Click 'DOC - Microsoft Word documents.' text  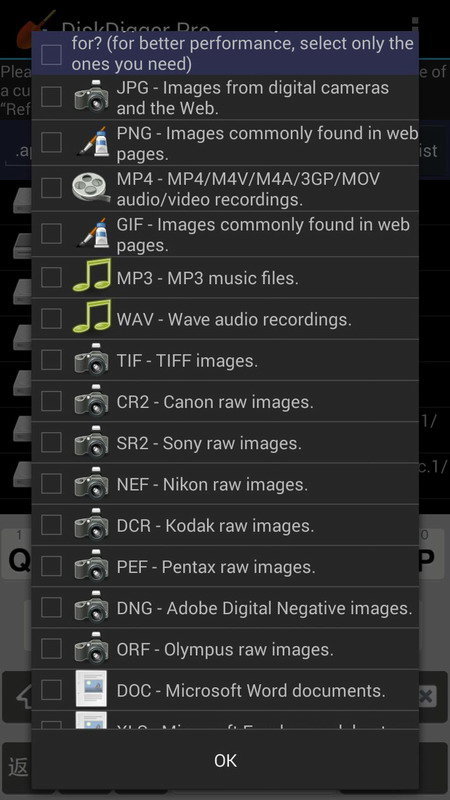tap(251, 691)
